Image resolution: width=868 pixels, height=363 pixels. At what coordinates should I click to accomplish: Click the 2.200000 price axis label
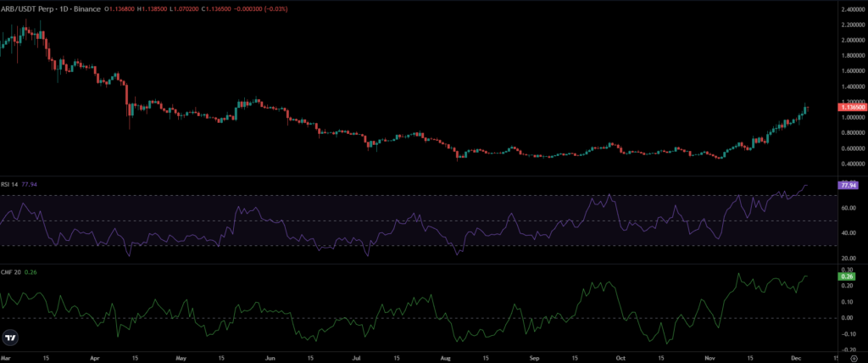click(x=854, y=25)
